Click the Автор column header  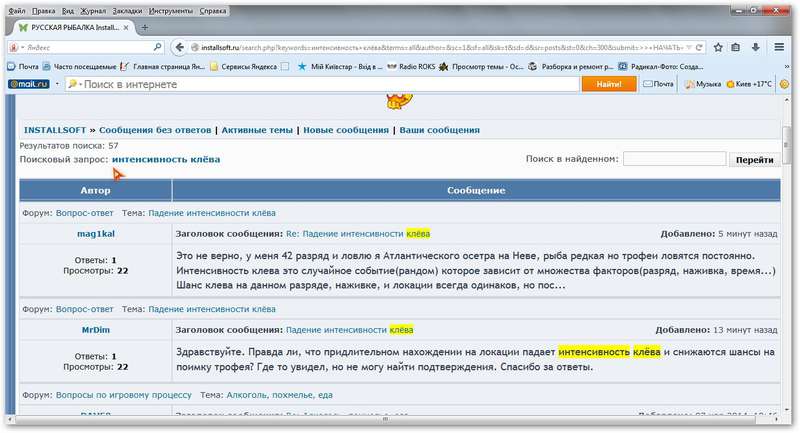[95, 190]
